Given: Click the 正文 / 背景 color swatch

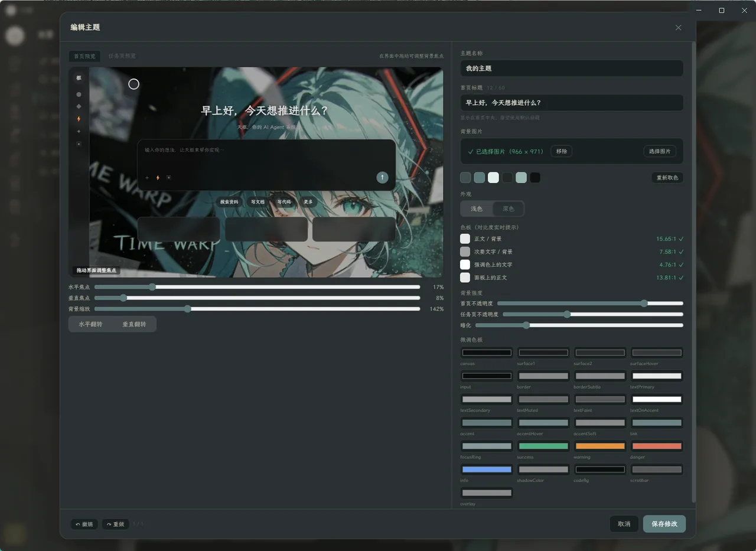Looking at the screenshot, I should tap(465, 239).
